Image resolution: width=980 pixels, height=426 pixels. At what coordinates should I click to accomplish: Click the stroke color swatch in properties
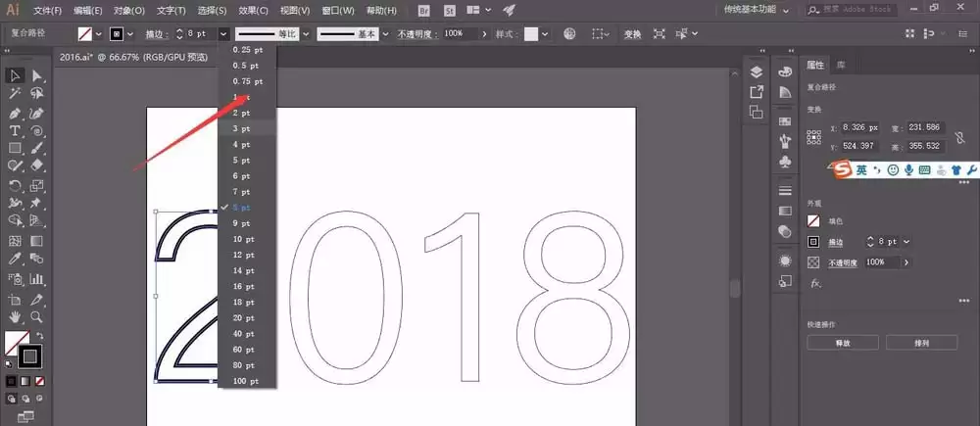point(813,242)
